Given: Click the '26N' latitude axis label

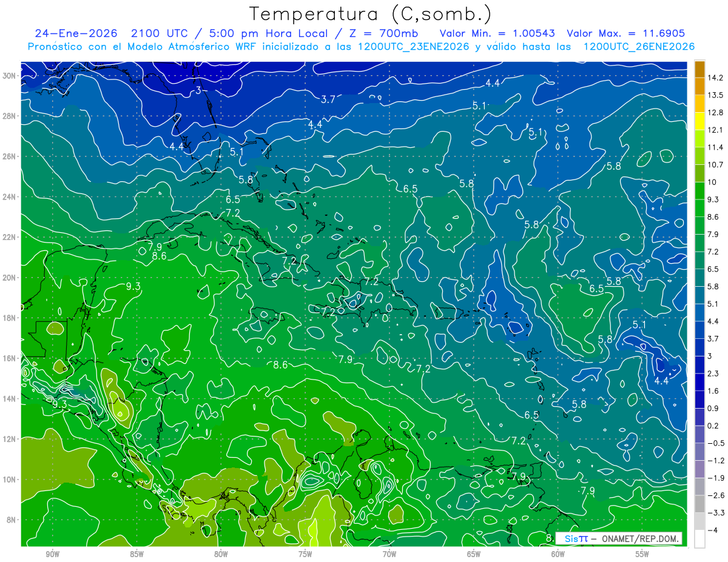Looking at the screenshot, I should (x=10, y=156).
